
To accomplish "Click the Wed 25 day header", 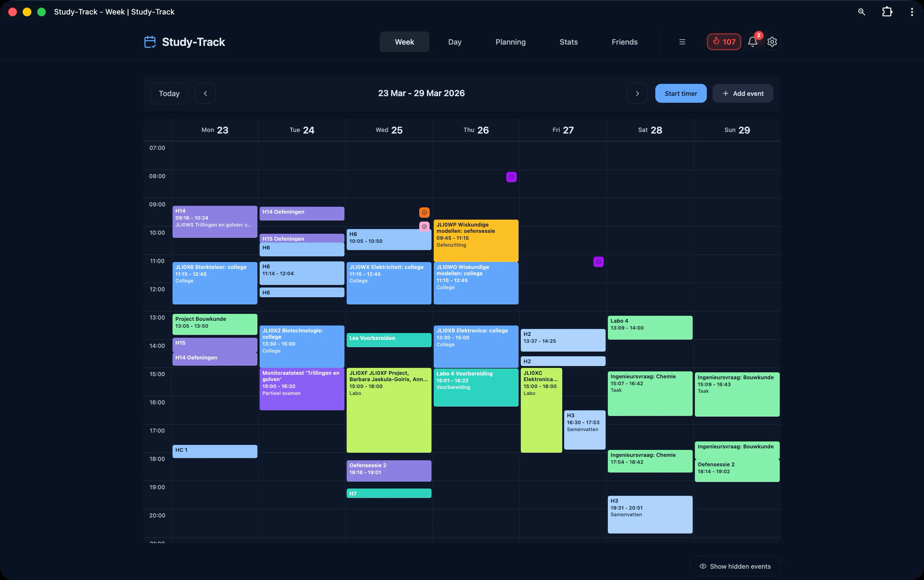I will tap(389, 130).
